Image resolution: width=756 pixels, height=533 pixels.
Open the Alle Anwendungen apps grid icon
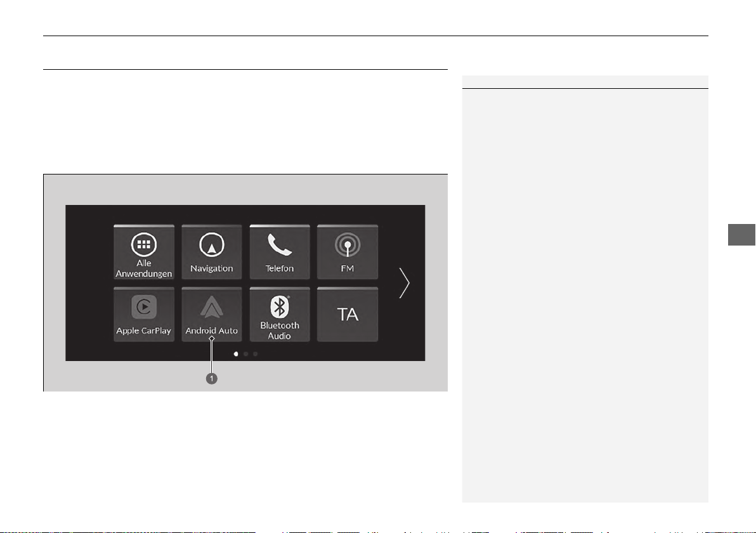[x=144, y=244]
